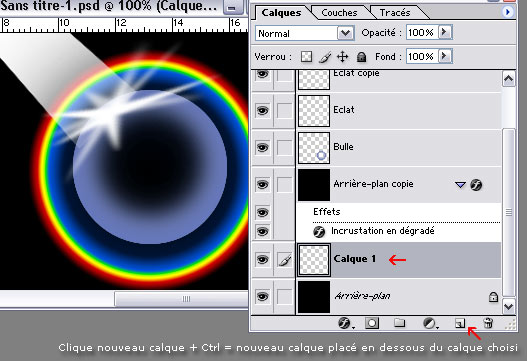Hide the Calque 1 layer
This screenshot has width=527, height=361.
pyautogui.click(x=262, y=259)
